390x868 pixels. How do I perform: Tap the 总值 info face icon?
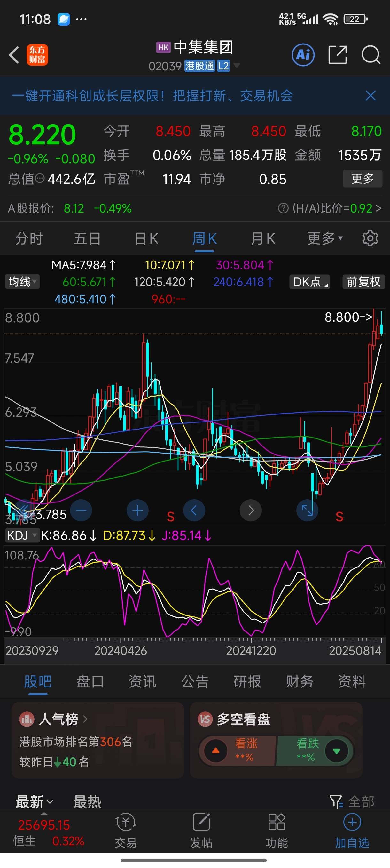click(x=40, y=179)
